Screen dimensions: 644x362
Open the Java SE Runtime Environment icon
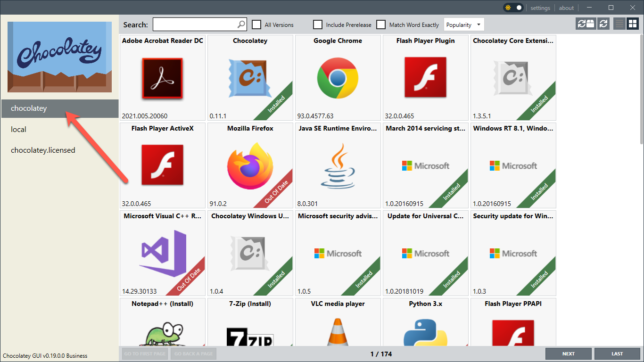[338, 165]
